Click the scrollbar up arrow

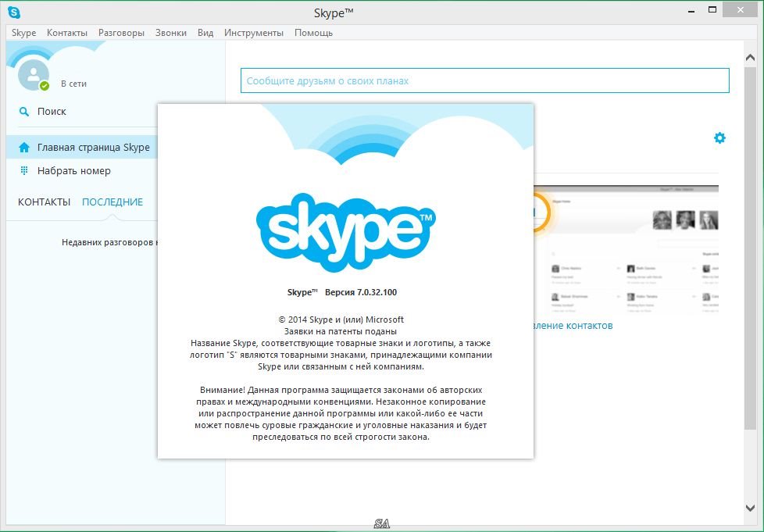tap(751, 58)
